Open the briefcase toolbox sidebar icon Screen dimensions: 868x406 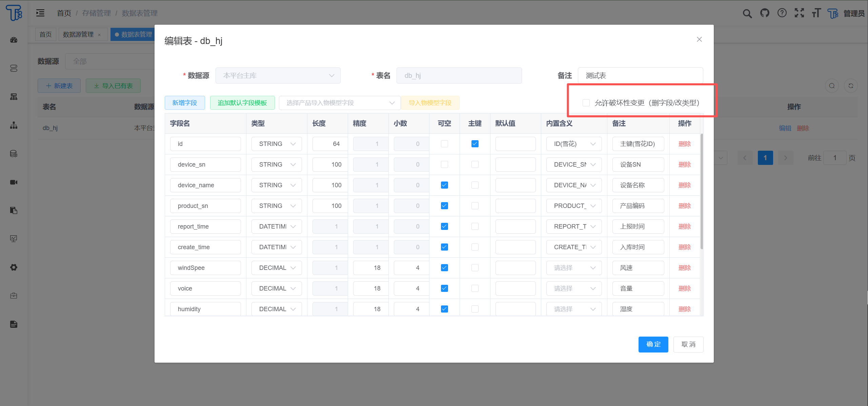tap(14, 296)
